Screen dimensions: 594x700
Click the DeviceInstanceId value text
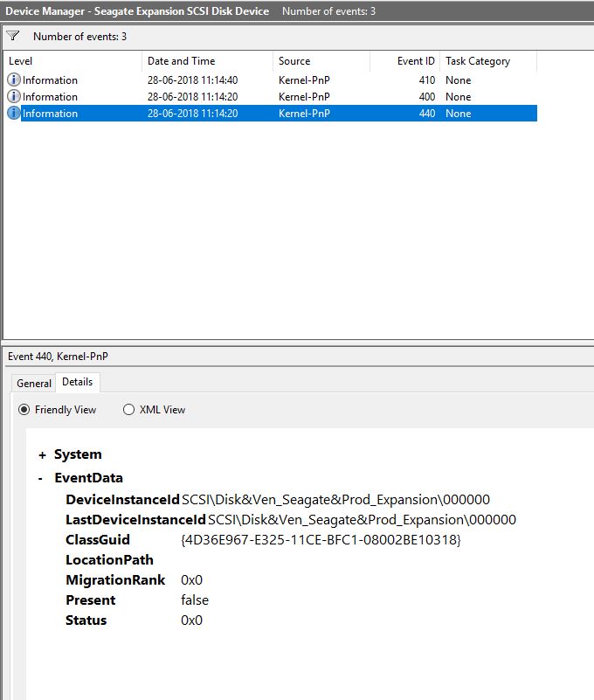coord(335,499)
